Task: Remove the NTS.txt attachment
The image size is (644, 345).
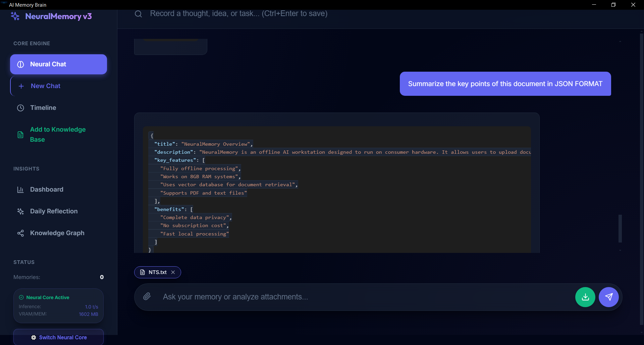Action: tap(173, 272)
